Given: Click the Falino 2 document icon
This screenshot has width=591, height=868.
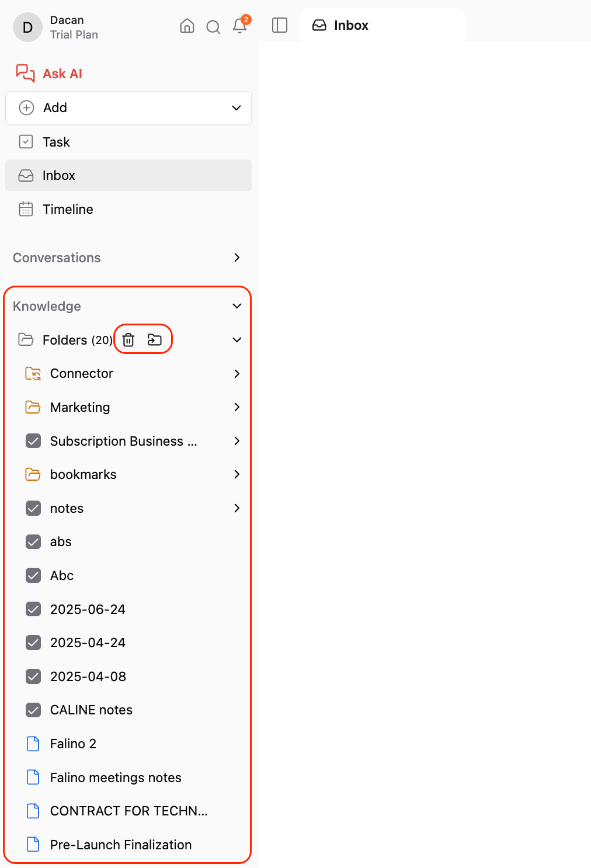Looking at the screenshot, I should pyautogui.click(x=33, y=743).
